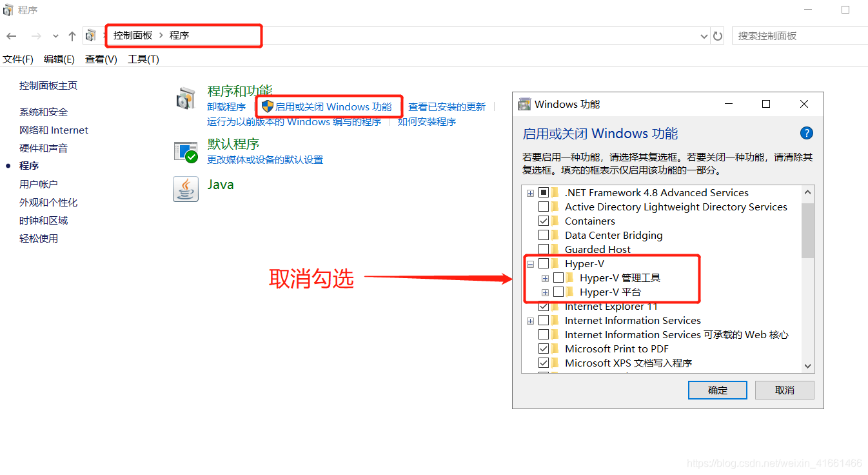Click the help icon in Windows 功能 dialog
868x475 pixels.
point(807,134)
